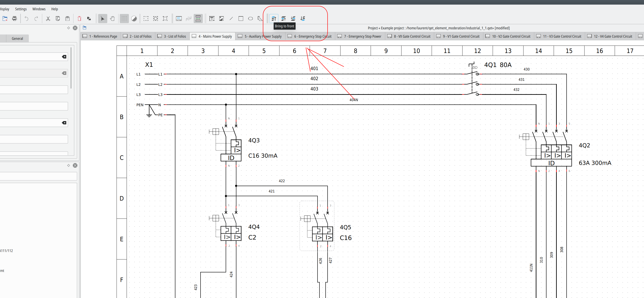Clear the first input field in side panel

pyautogui.click(x=64, y=56)
